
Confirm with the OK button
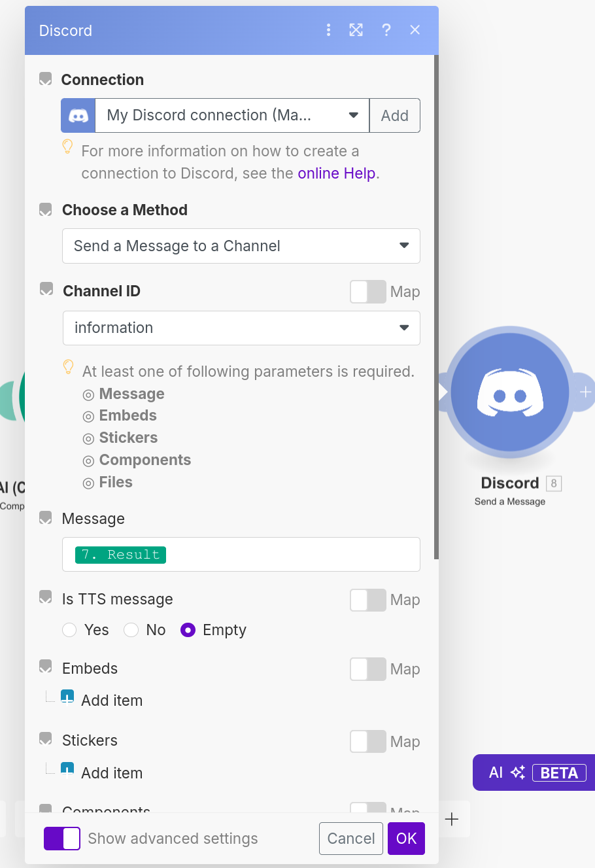pos(406,839)
